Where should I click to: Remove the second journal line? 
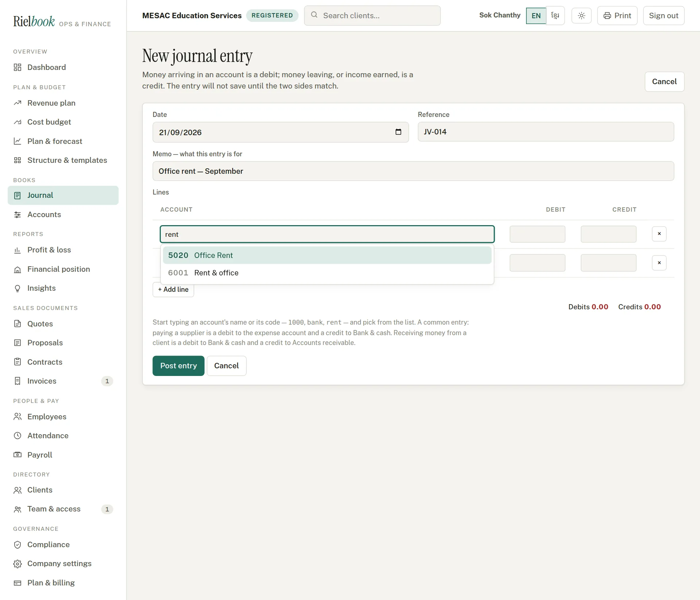tap(659, 263)
